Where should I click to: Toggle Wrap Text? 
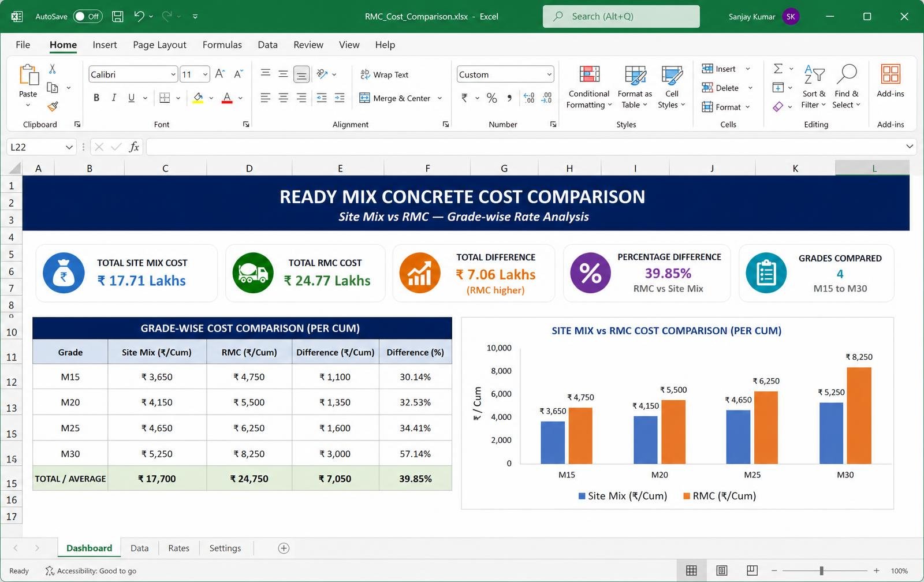[x=384, y=74]
